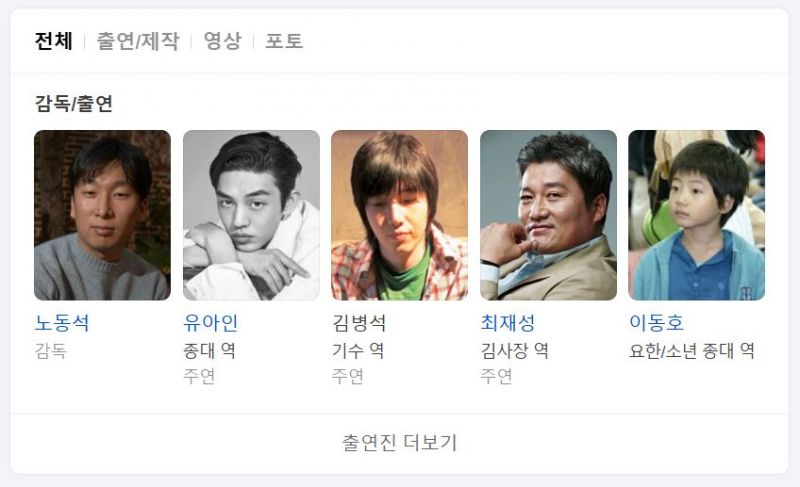
Task: Open the 전체 tab
Action: 54,41
